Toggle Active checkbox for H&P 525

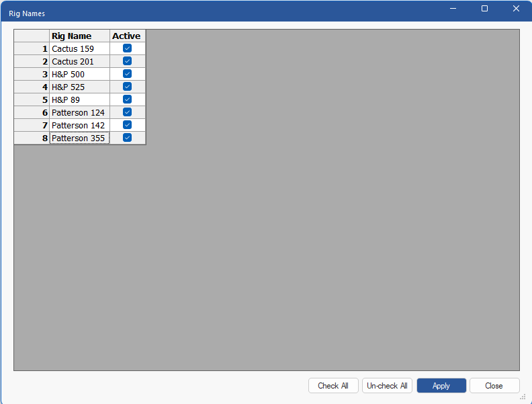pos(127,87)
